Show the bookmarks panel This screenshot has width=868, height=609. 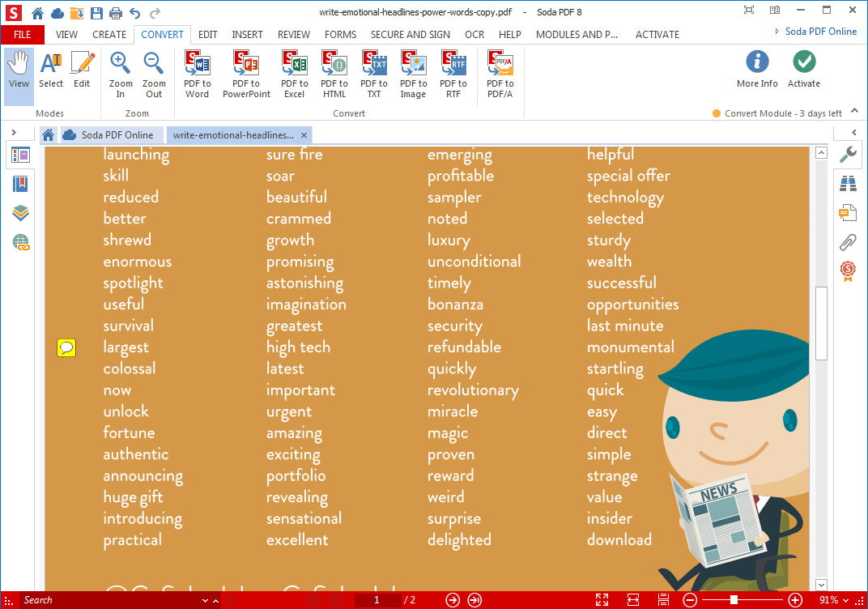19,184
